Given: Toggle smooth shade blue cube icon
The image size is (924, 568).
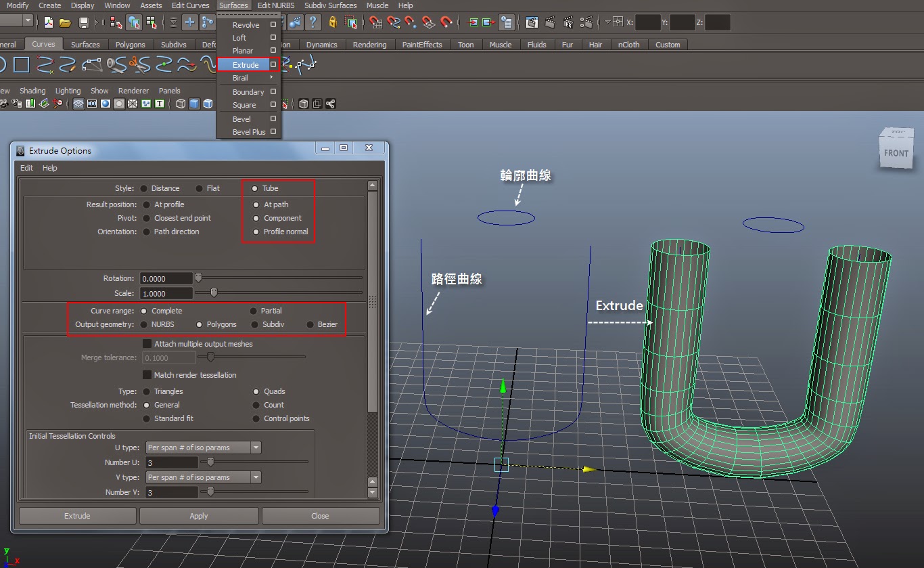Looking at the screenshot, I should click(194, 104).
